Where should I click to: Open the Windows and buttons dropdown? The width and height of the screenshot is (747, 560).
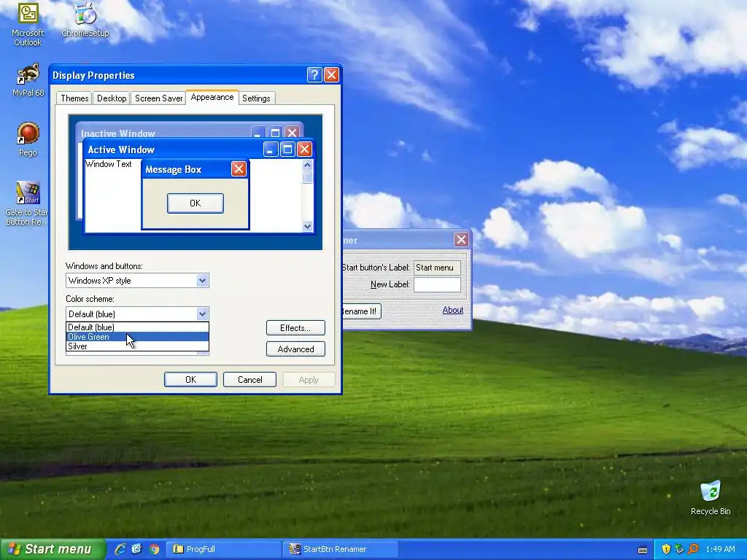tap(137, 281)
